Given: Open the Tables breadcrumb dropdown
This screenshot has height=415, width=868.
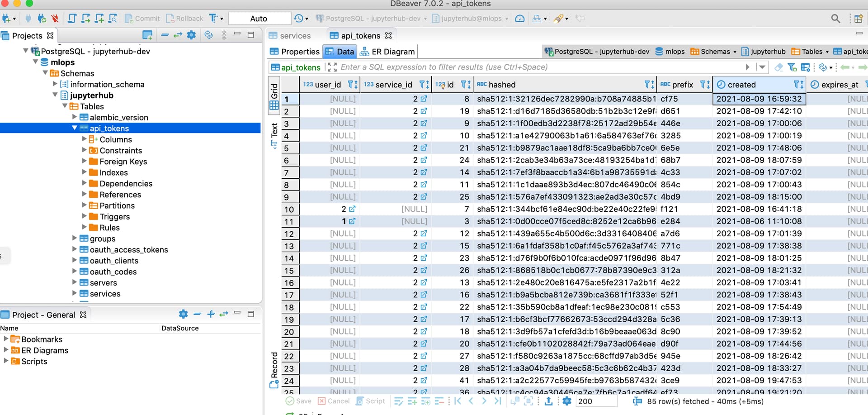Looking at the screenshot, I should pos(827,52).
